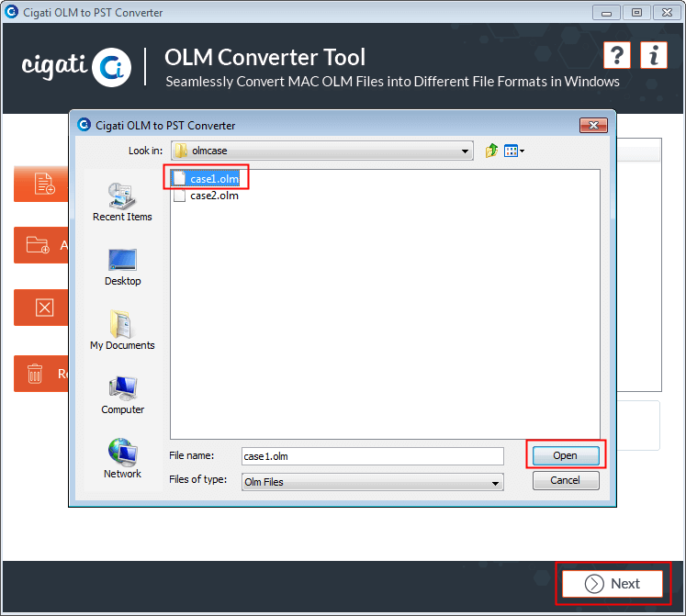The image size is (686, 616).
Task: Click the dialog title bar Cigati icon
Action: point(84,125)
